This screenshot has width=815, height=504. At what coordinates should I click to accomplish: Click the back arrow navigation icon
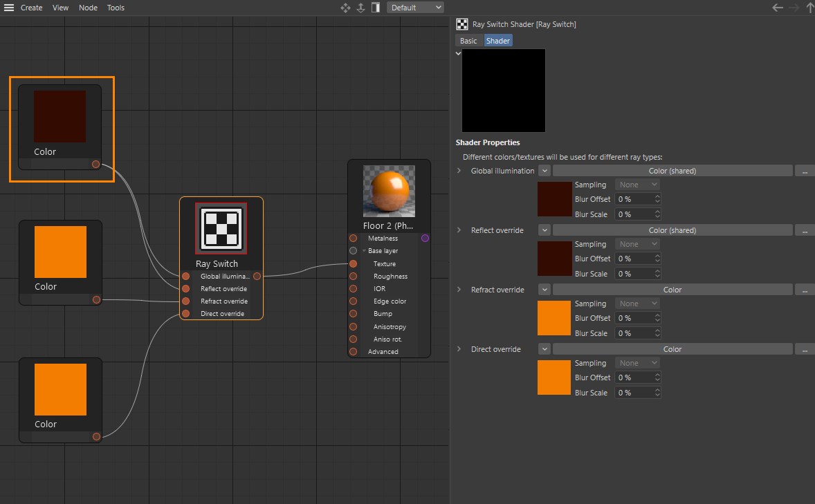(x=778, y=8)
